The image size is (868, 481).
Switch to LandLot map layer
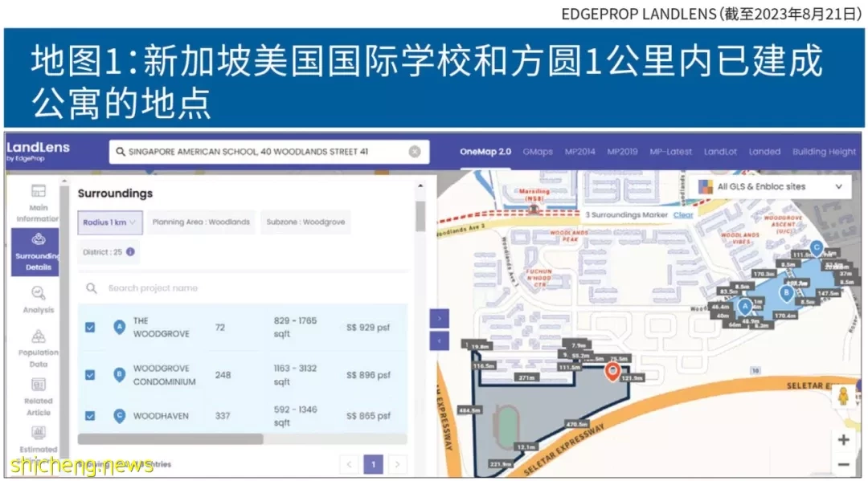[720, 152]
